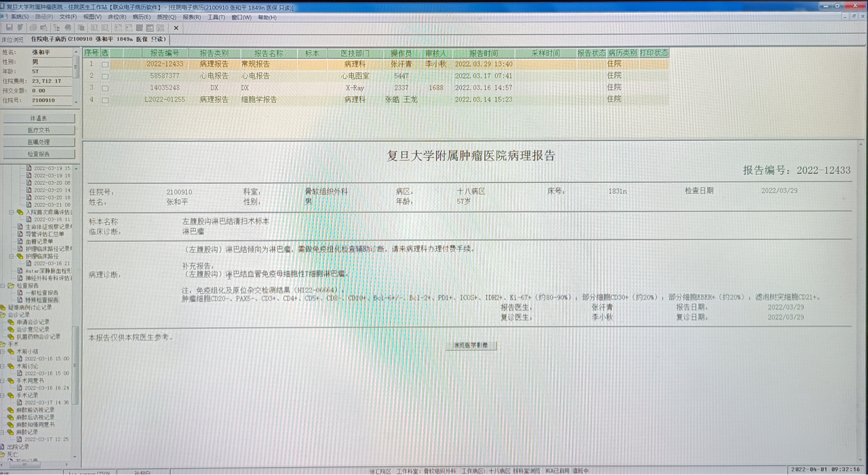Click the printer icon in the toolbar

tap(33, 28)
